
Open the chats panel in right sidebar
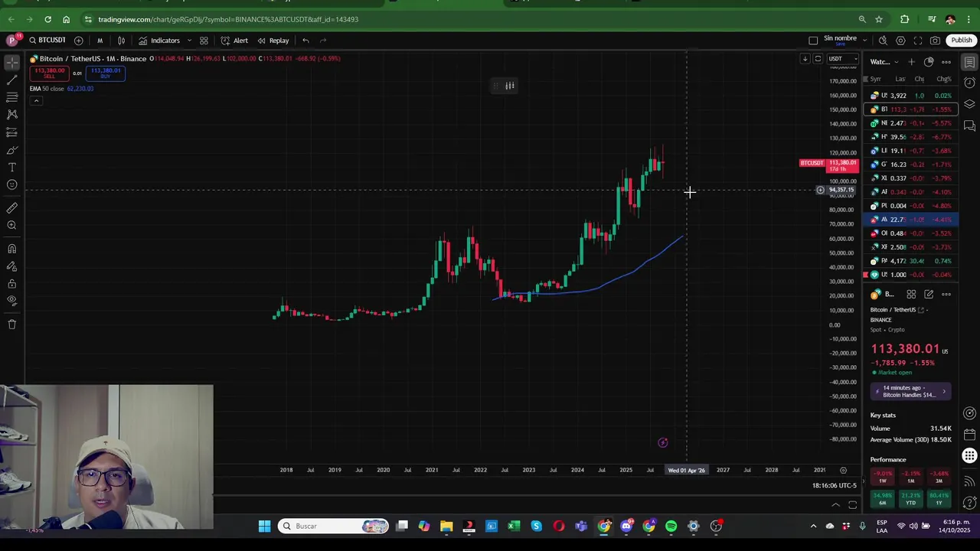(x=969, y=126)
